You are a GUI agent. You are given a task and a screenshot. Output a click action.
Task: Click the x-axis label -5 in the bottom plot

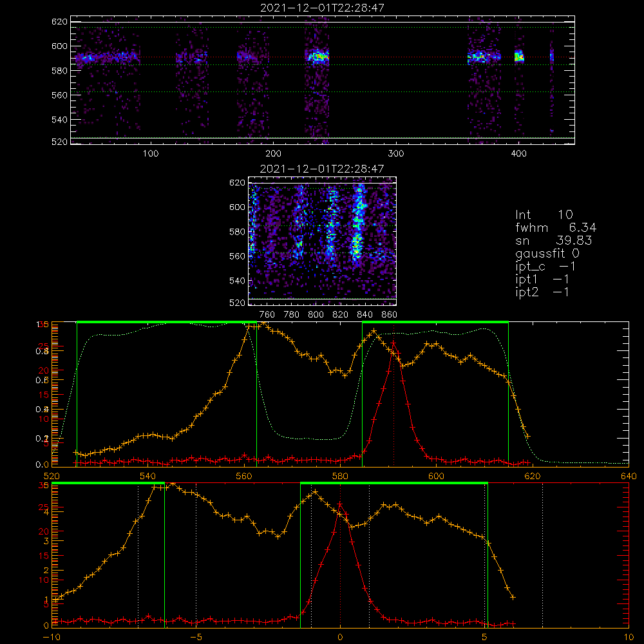(196, 637)
